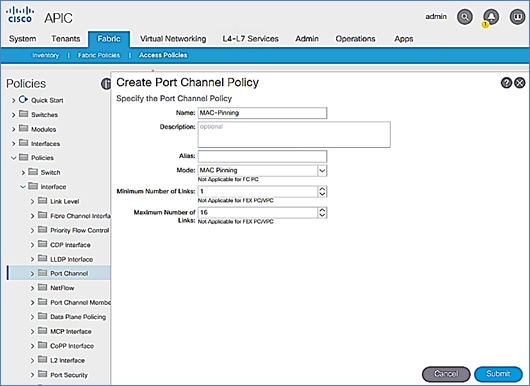
Task: Expand the Interfaces tree node
Action: point(14,144)
